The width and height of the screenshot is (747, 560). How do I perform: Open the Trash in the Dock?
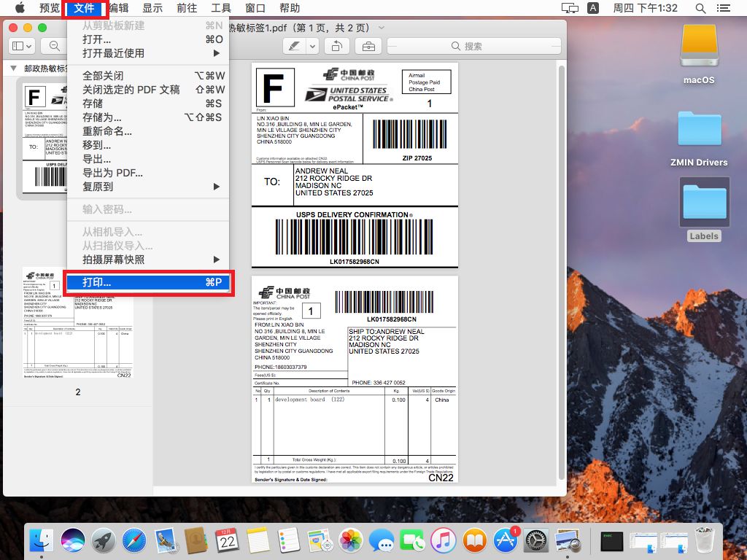(704, 540)
